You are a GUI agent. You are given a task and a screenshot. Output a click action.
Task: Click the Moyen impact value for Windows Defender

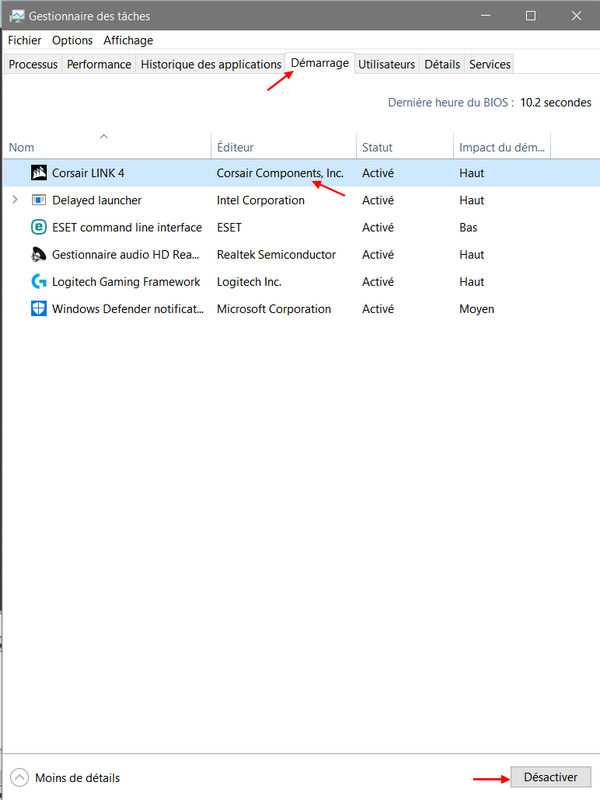pos(477,309)
